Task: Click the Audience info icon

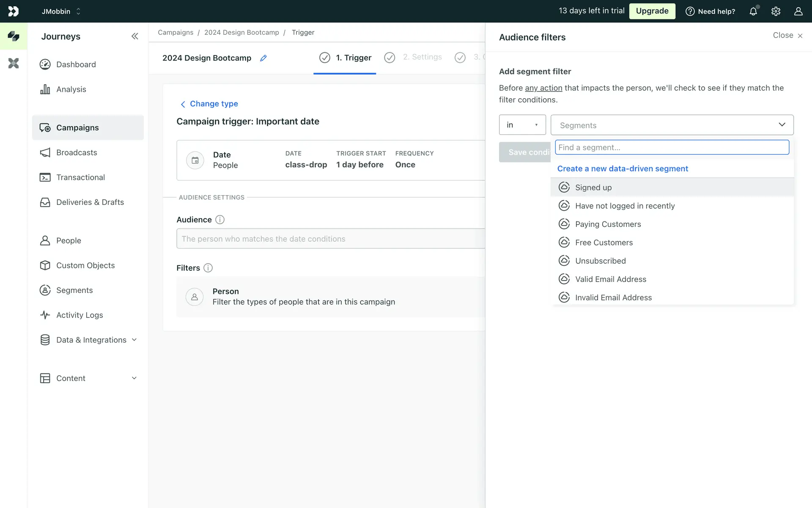Action: (220, 220)
